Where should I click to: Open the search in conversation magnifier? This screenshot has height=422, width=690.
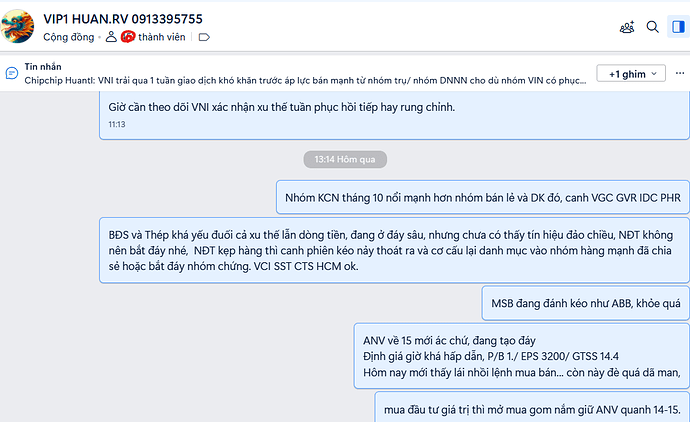(653, 27)
